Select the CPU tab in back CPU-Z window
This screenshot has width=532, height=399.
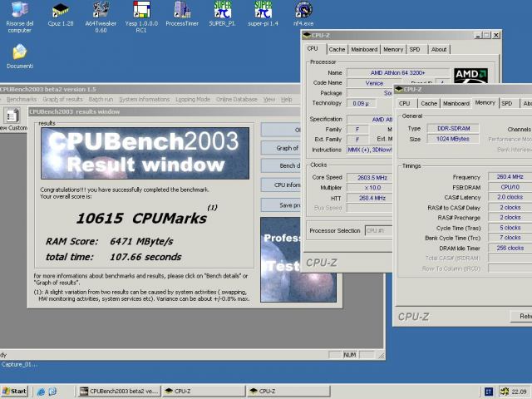click(313, 49)
